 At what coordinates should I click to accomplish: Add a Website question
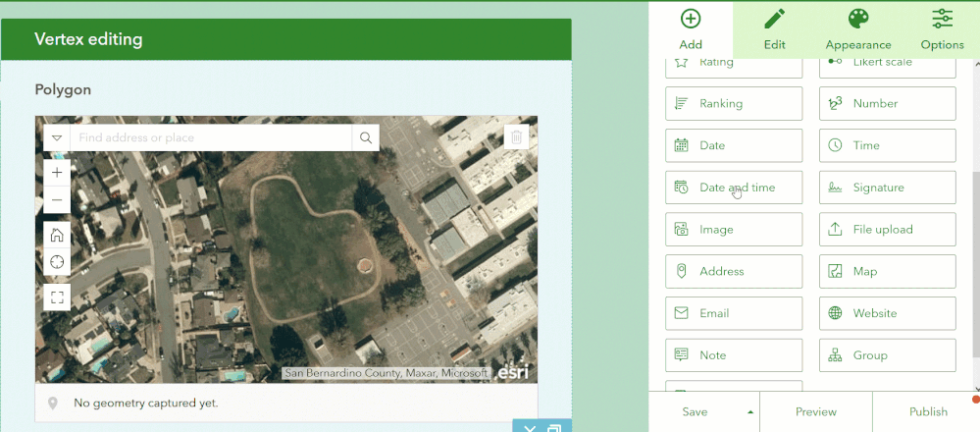click(888, 313)
